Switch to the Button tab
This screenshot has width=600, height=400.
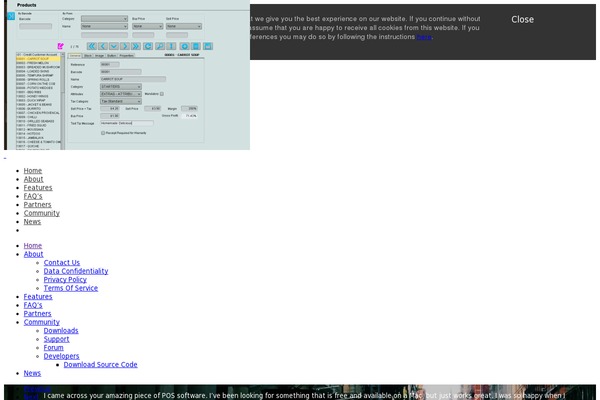[x=111, y=56]
